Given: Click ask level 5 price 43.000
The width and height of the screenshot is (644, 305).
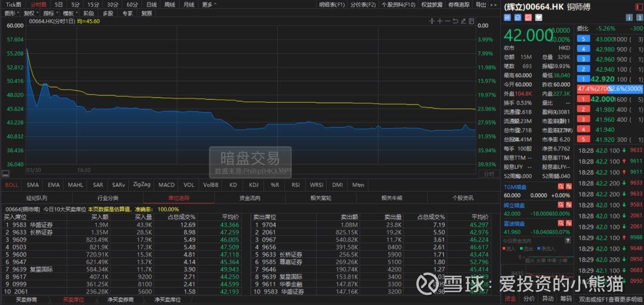Looking at the screenshot, I should (x=605, y=39).
